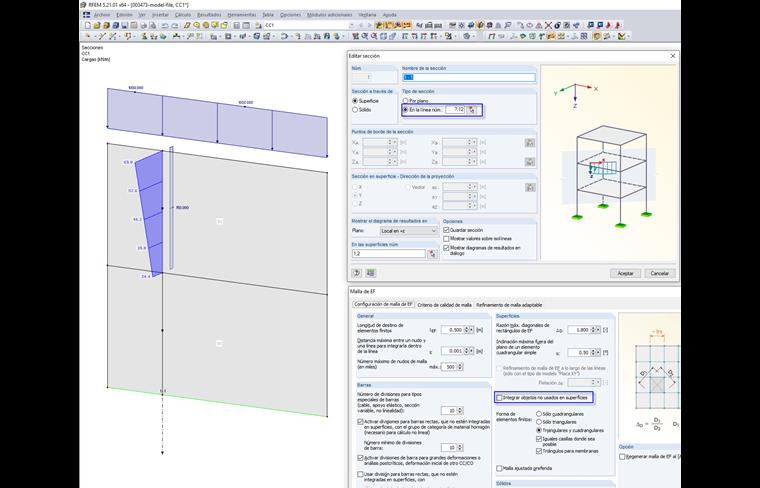Open the 'Plano: Local en +z' dropdown
The height and width of the screenshot is (488, 760).
point(409,231)
